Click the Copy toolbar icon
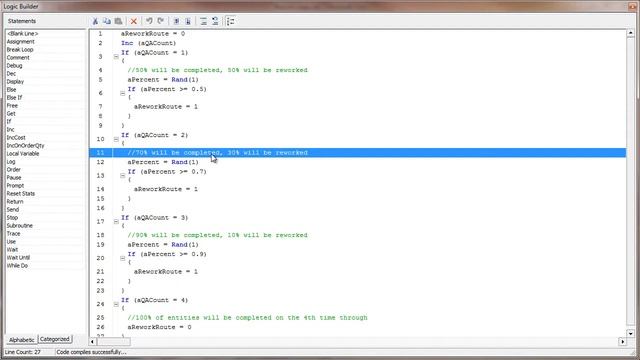Image resolution: width=640 pixels, height=360 pixels. [107, 21]
